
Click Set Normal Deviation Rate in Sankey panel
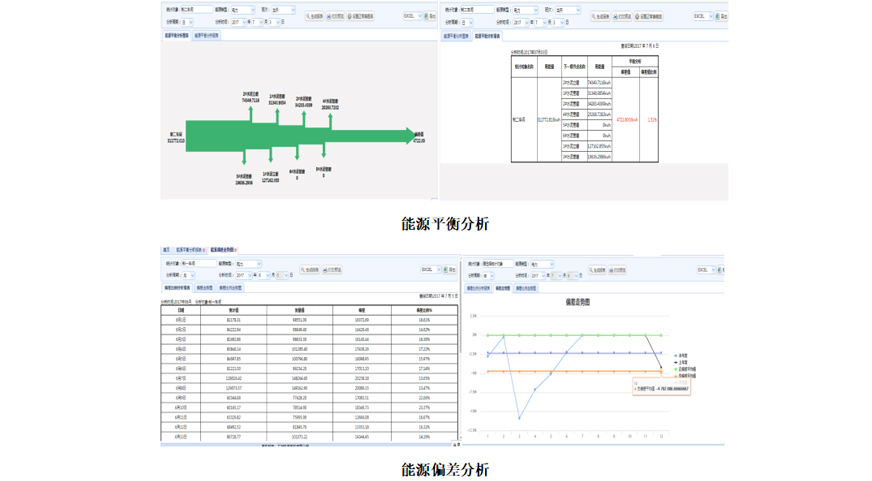[x=361, y=17]
